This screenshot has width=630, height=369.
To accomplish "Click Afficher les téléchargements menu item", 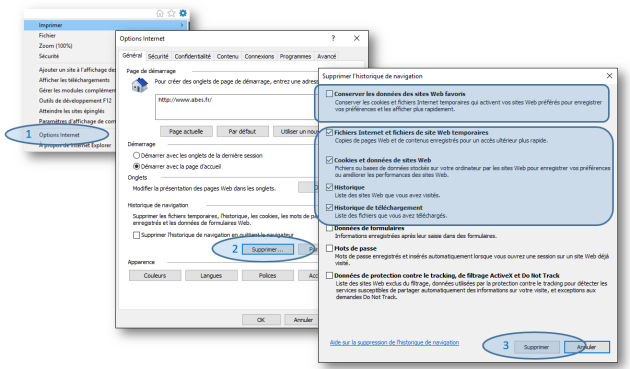I will tap(74, 80).
